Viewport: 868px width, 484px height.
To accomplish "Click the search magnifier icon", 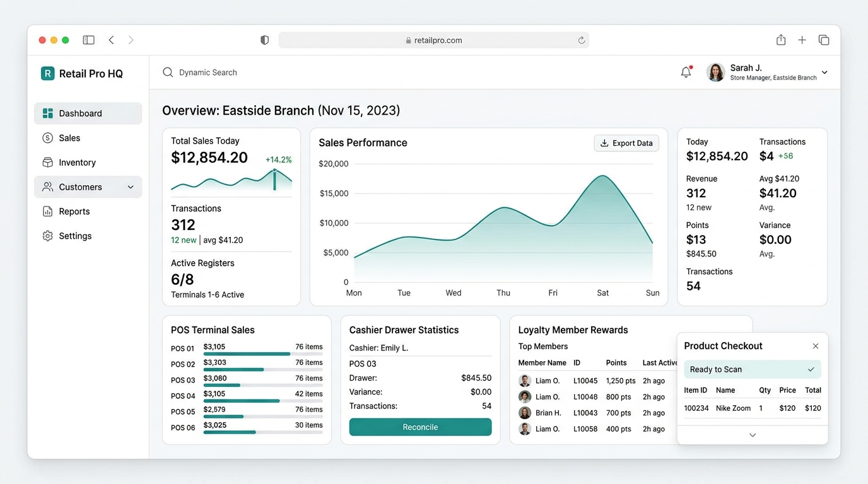I will click(x=168, y=72).
